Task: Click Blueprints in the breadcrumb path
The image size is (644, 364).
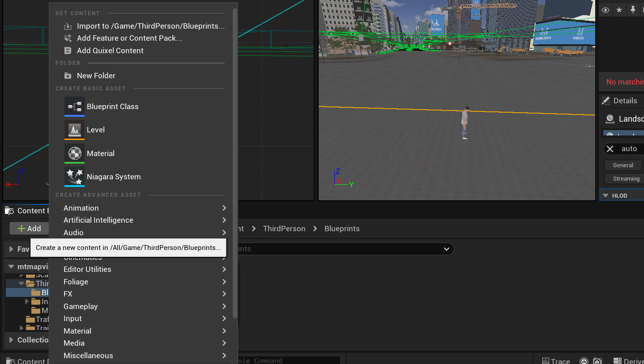Action: pyautogui.click(x=342, y=229)
